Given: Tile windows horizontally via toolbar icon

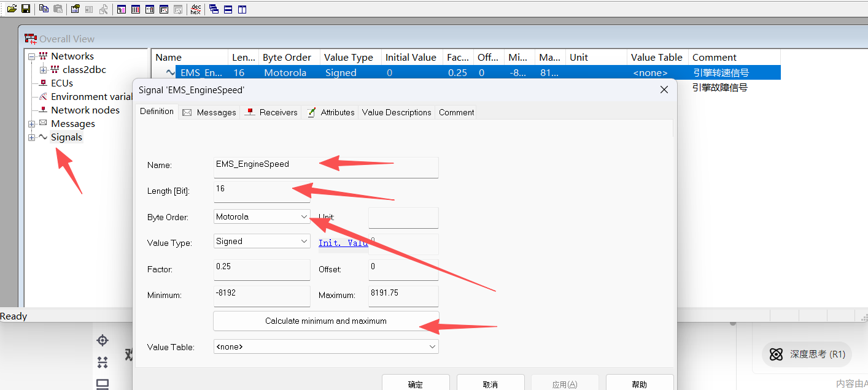Looking at the screenshot, I should click(x=228, y=9).
